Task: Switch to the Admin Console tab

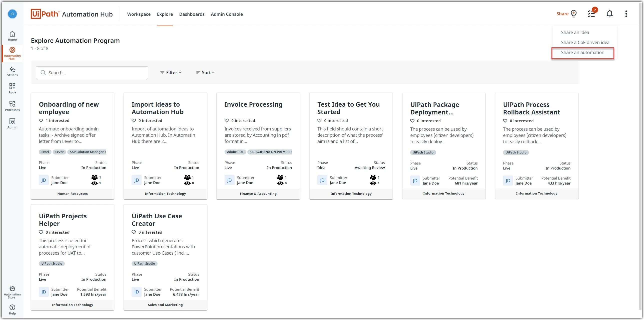Action: point(227,14)
